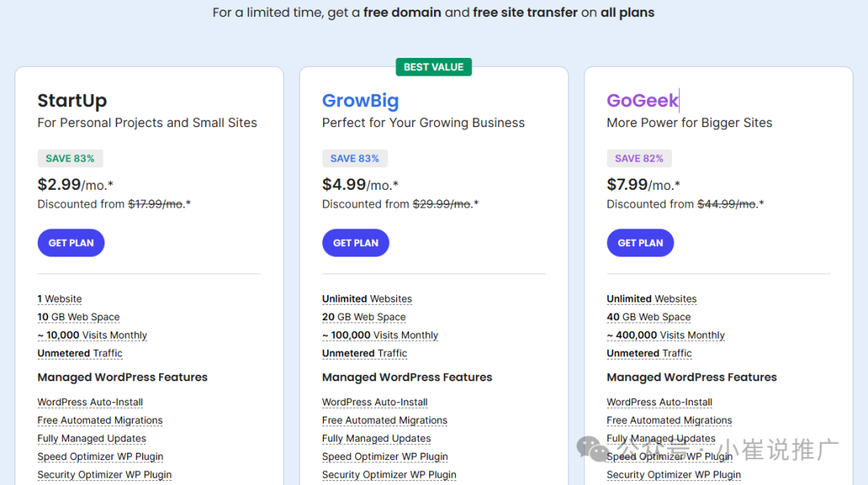The image size is (868, 485).
Task: Open the GrowBig plan title
Action: (360, 101)
